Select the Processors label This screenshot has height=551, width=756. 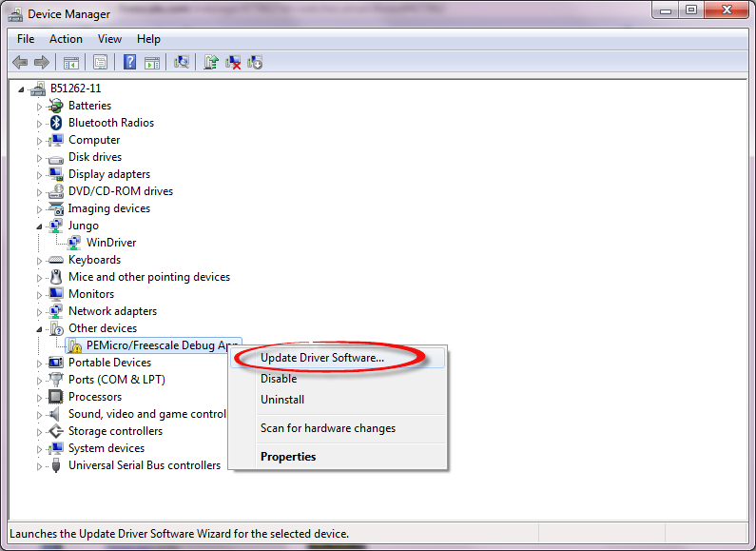95,397
